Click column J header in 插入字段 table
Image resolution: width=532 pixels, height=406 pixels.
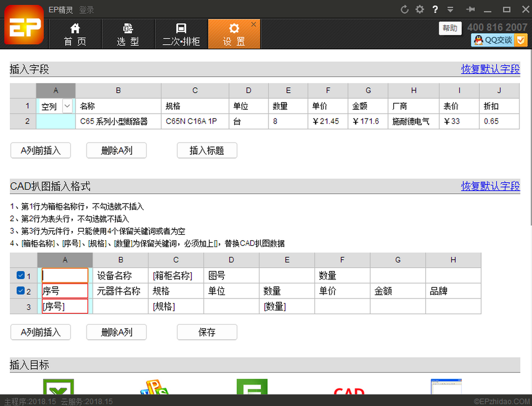[499, 90]
